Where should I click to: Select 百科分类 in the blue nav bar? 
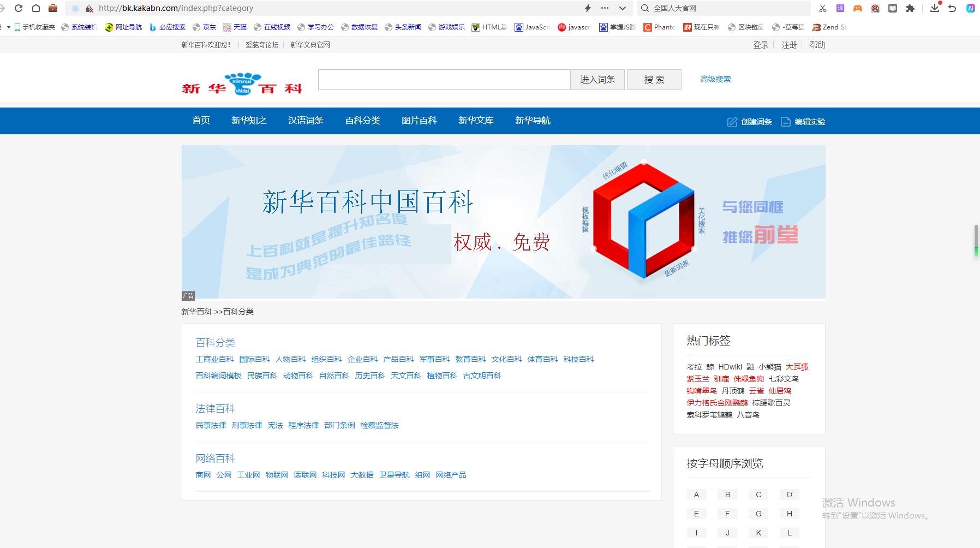click(x=362, y=121)
